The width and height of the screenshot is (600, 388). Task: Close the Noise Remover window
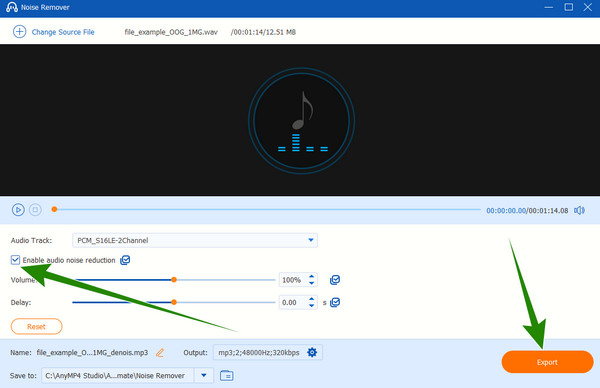coord(588,7)
